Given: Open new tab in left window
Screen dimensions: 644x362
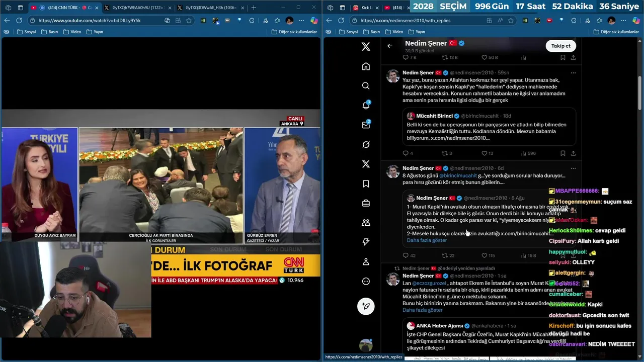Looking at the screenshot, I should (x=254, y=8).
